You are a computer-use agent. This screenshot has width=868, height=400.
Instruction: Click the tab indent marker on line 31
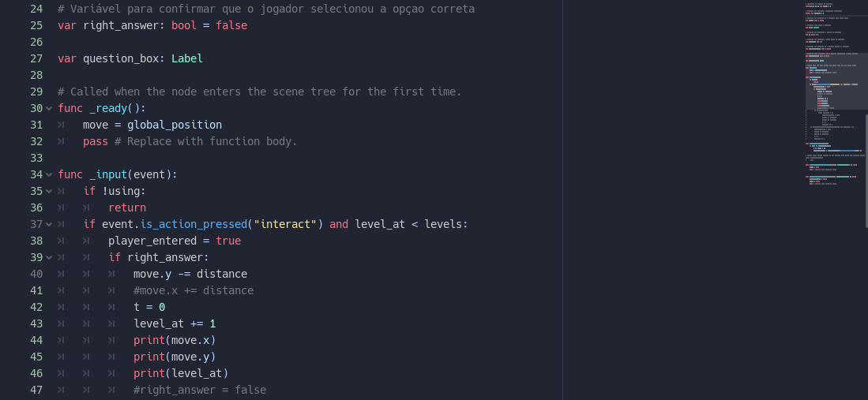(61, 125)
